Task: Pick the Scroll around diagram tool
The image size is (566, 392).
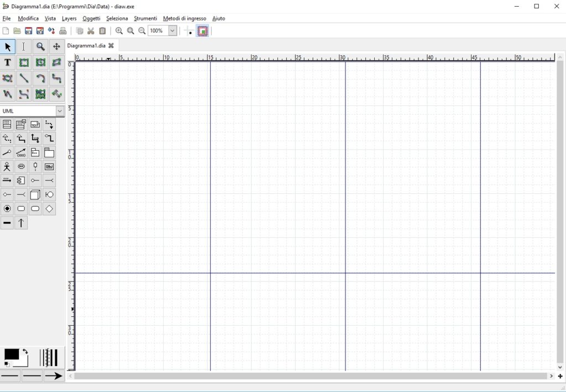Action: [x=56, y=47]
